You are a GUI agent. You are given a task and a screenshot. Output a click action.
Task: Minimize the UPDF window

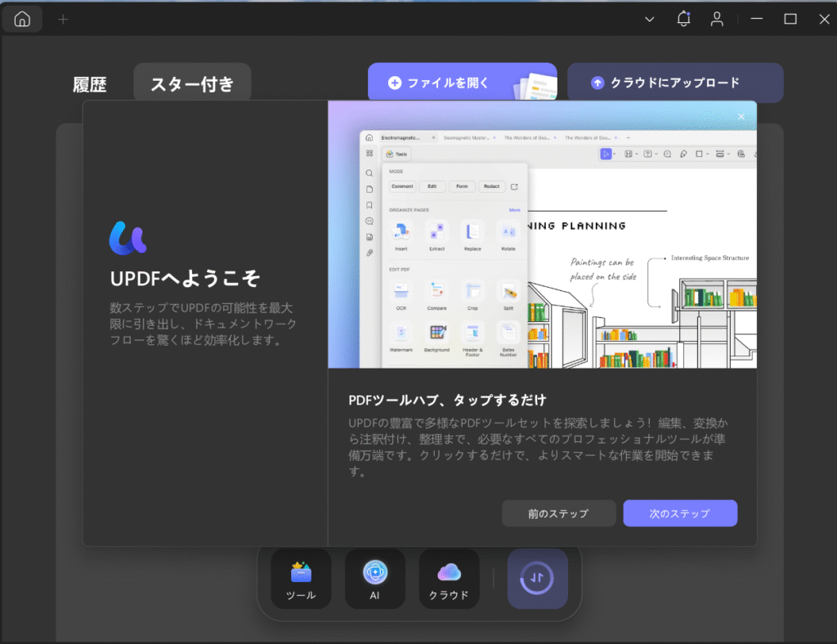click(x=755, y=19)
